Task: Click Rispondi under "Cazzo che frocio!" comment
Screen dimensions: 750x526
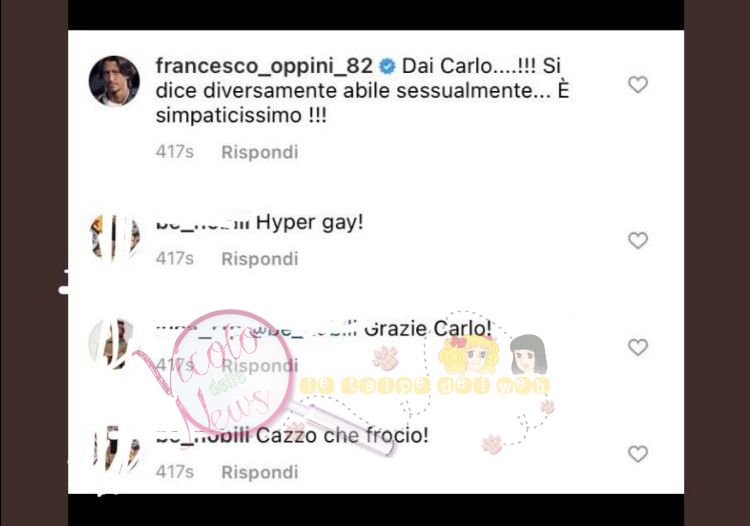Action: [x=260, y=472]
